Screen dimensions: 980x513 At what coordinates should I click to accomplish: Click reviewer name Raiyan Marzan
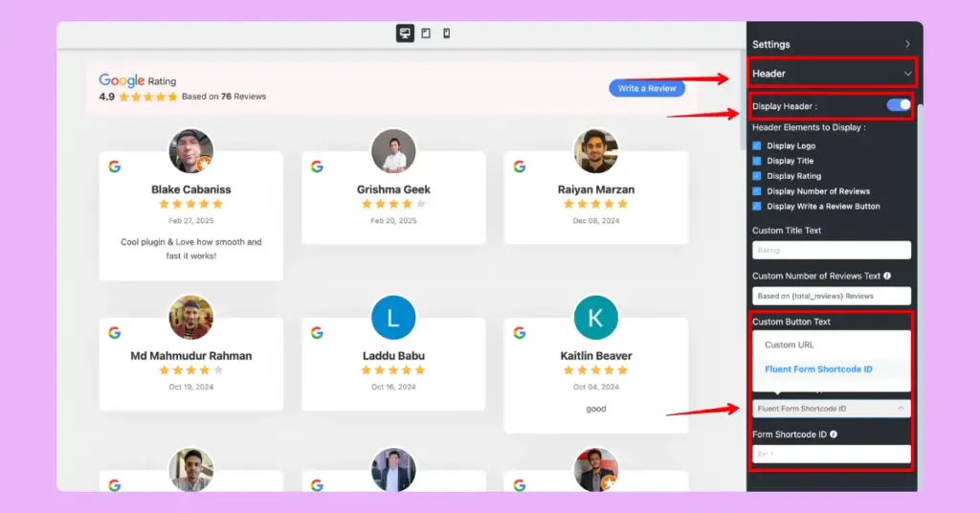[x=596, y=190]
